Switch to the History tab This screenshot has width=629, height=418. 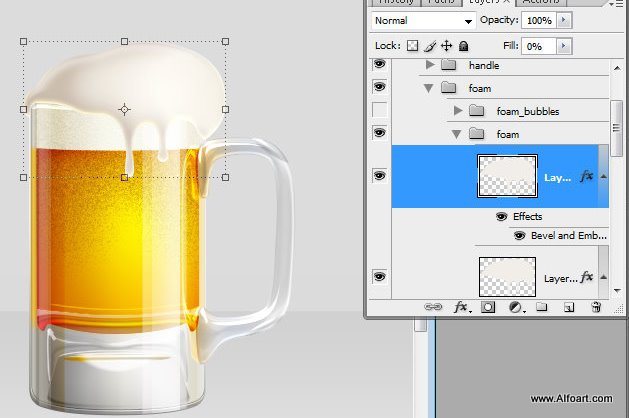(394, 3)
